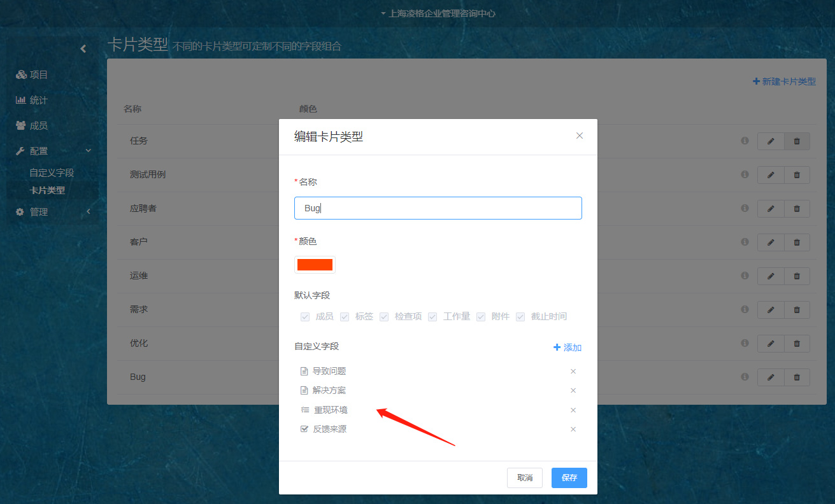Screen dimensions: 835x504
Task: Toggle the 截止时间 default field checkbox
Action: point(520,317)
